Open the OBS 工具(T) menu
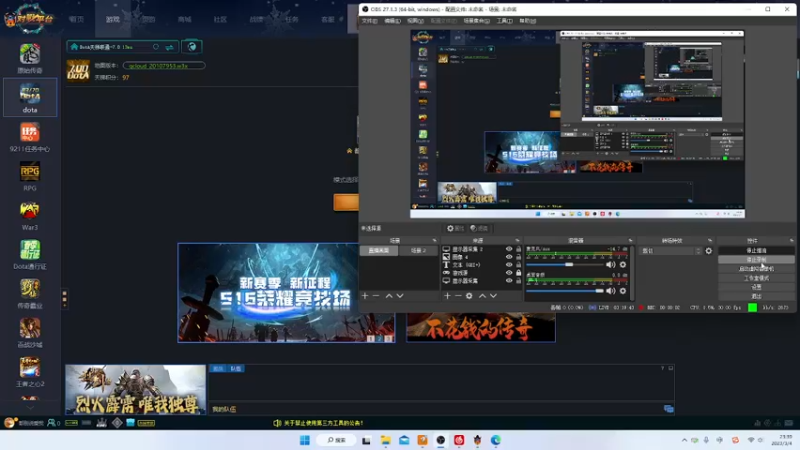 pyautogui.click(x=504, y=21)
